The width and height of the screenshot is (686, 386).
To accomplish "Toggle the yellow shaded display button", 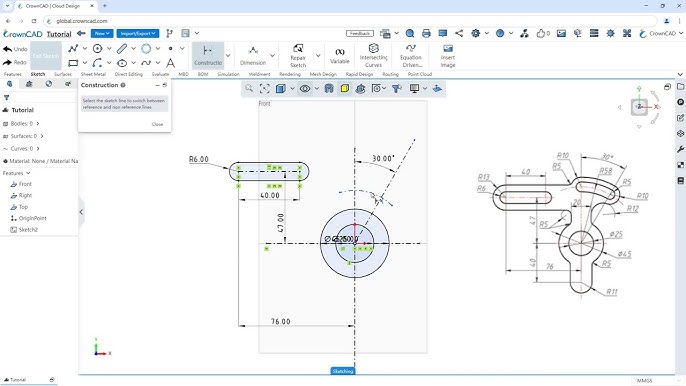I will click(x=345, y=89).
